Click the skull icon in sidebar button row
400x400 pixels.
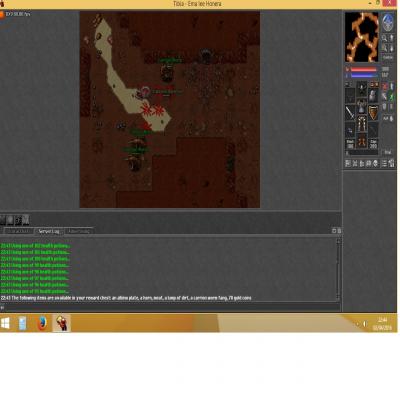coord(375,163)
